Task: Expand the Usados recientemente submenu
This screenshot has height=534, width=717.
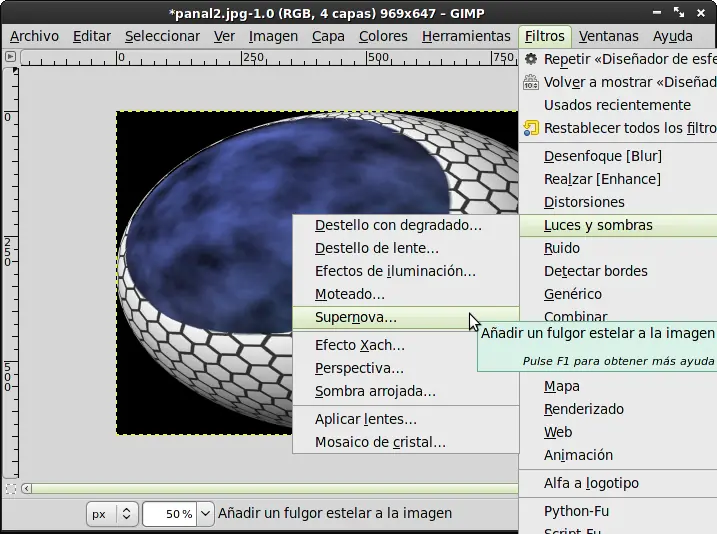Action: [x=618, y=105]
